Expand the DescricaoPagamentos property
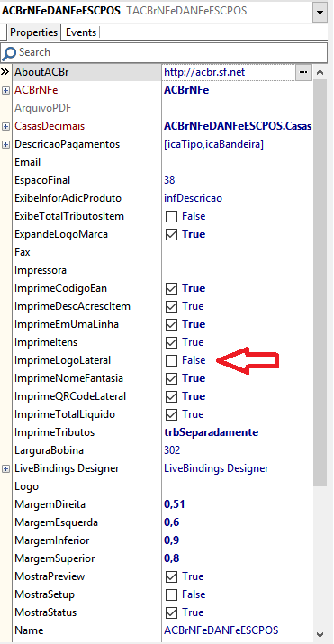The image size is (334, 644). pyautogui.click(x=5, y=145)
